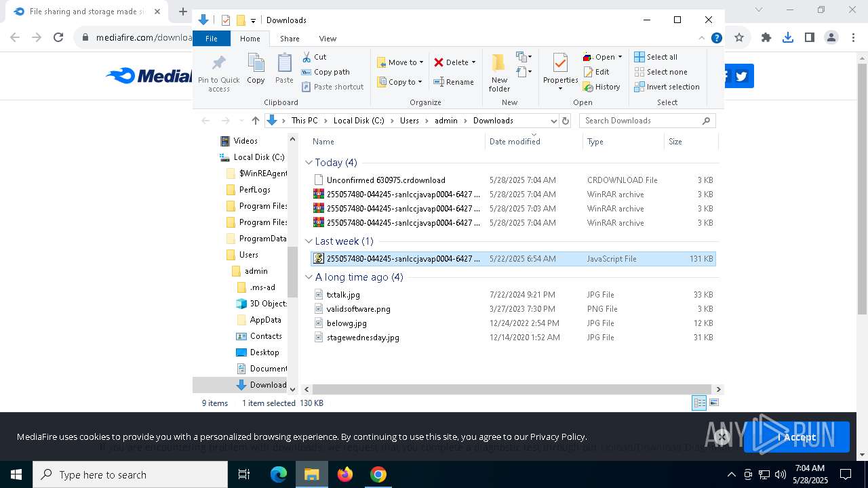Select Users in address breadcrumb

[x=409, y=121]
